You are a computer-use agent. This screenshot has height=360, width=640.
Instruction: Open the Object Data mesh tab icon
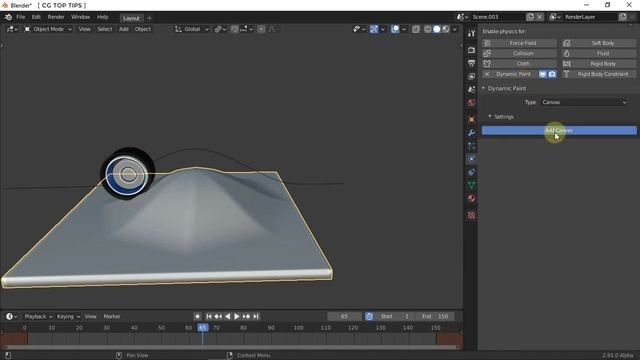471,185
